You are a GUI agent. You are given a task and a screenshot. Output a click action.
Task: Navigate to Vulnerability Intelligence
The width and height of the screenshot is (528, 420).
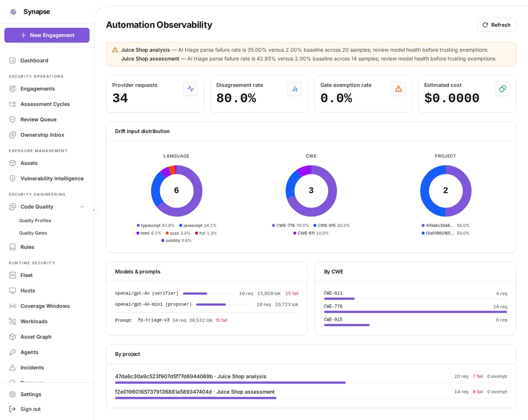tap(47, 178)
